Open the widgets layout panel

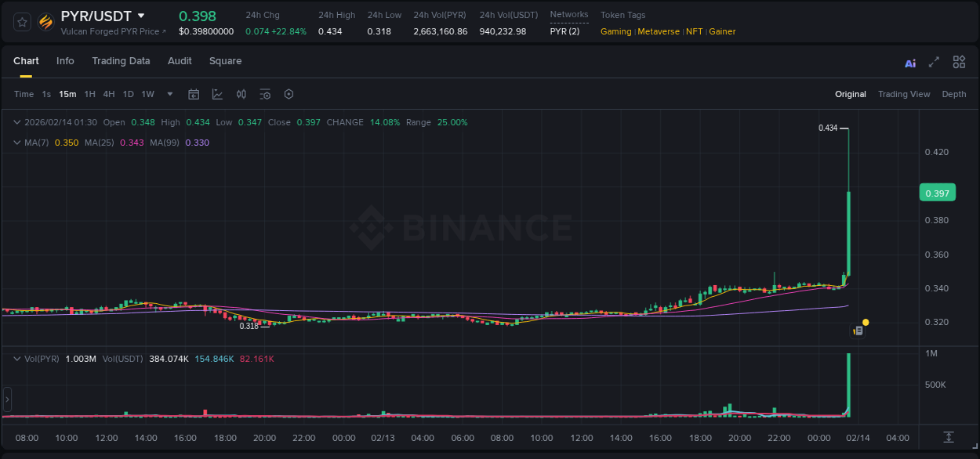pyautogui.click(x=958, y=62)
